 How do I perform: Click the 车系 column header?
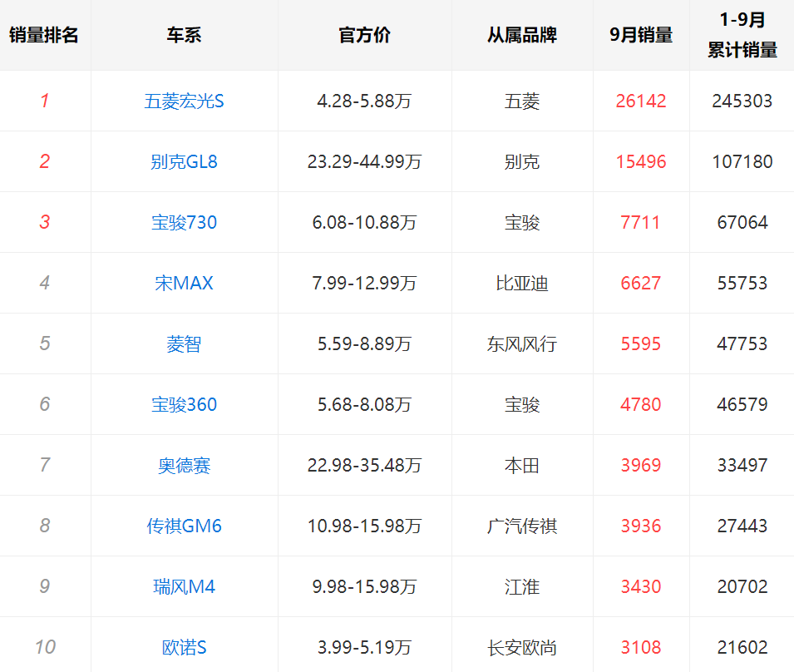(184, 35)
